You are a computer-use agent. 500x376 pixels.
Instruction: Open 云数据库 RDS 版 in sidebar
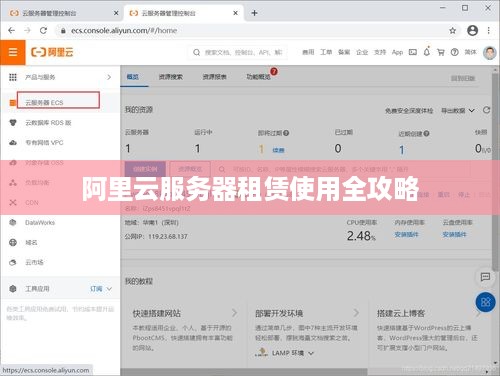point(48,123)
